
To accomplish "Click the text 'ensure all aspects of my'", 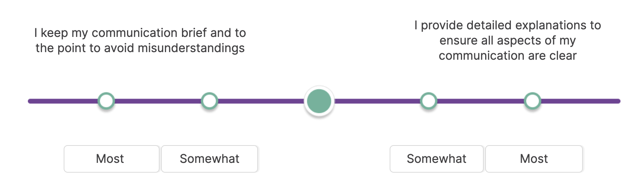I will tap(508, 41).
